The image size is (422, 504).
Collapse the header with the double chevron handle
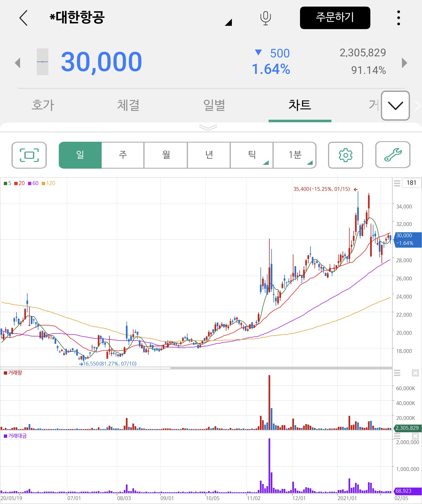coord(208,127)
